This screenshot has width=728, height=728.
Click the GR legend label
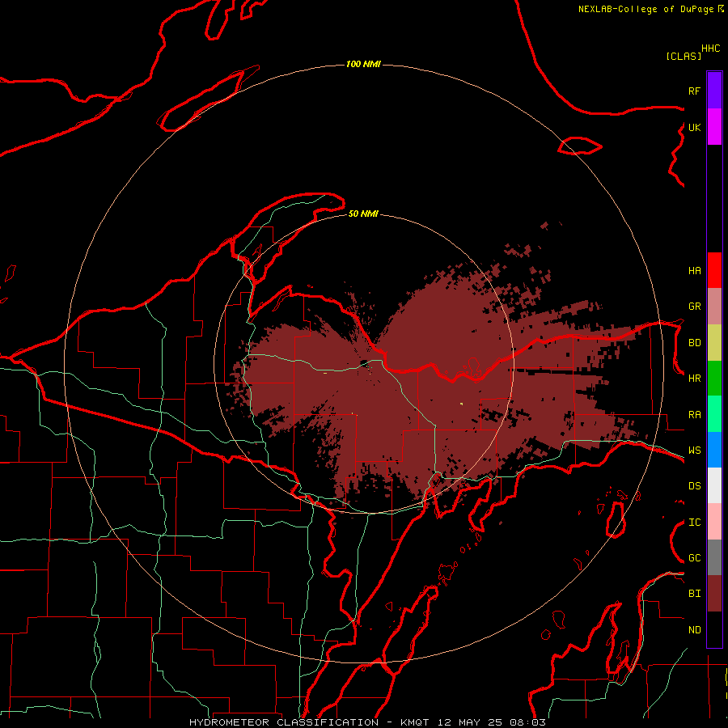click(x=694, y=307)
